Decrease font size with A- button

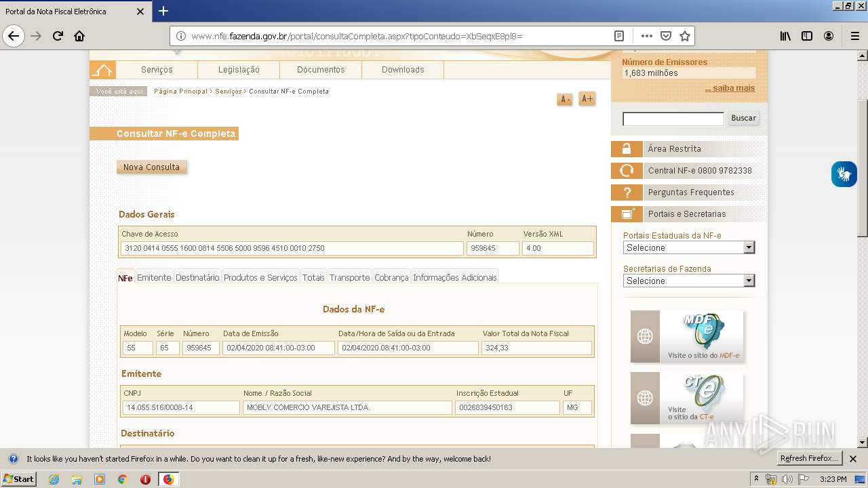(564, 100)
